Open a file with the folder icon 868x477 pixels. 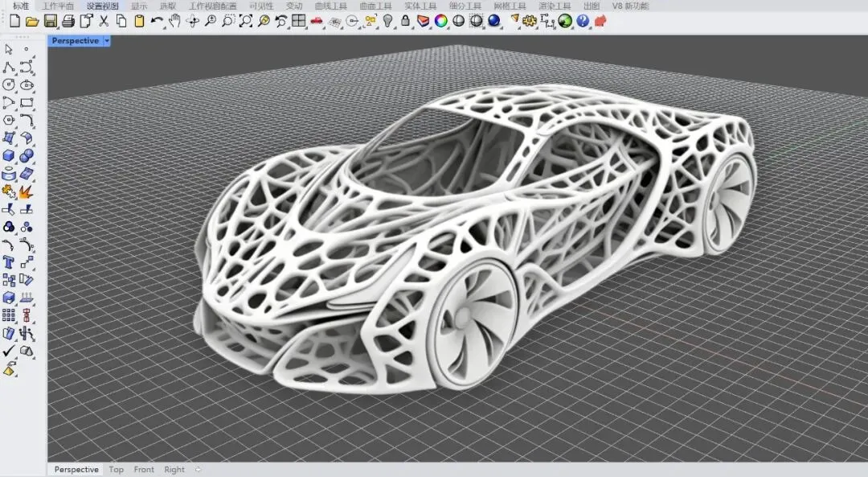[32, 22]
